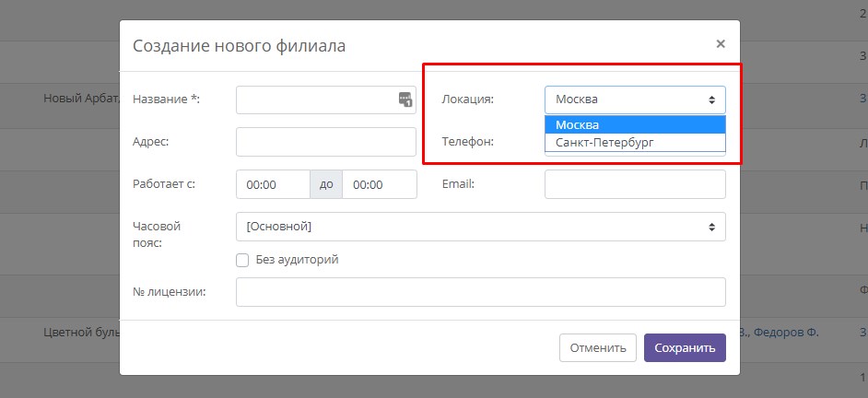Screen dimensions: 868x398
Task: Focus the № лицензии input field
Action: coord(480,292)
